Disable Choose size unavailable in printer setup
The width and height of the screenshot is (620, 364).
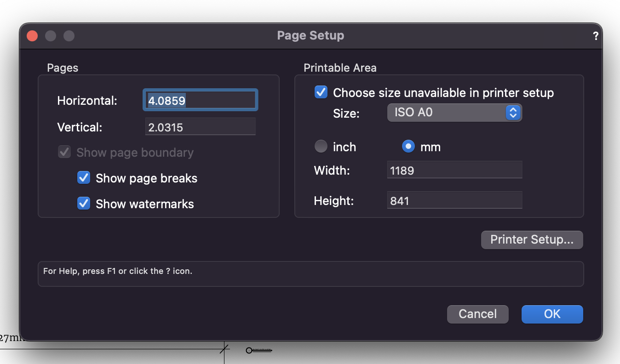click(321, 92)
